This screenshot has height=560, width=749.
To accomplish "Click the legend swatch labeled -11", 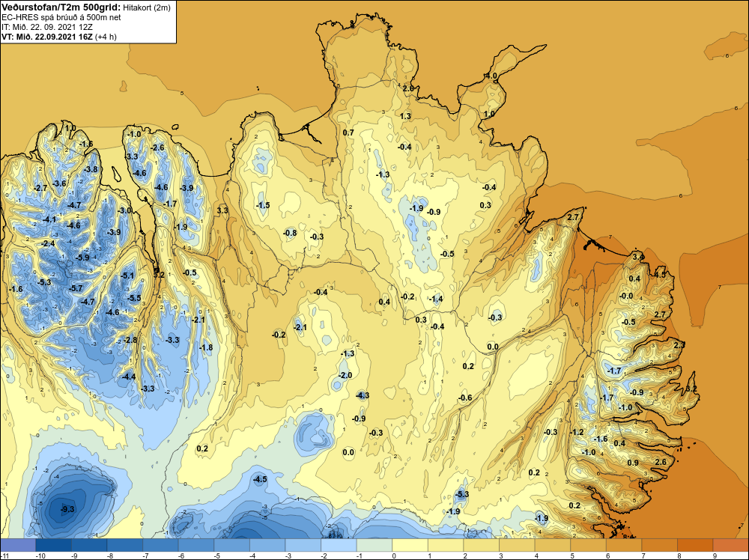I will pyautogui.click(x=18, y=545).
